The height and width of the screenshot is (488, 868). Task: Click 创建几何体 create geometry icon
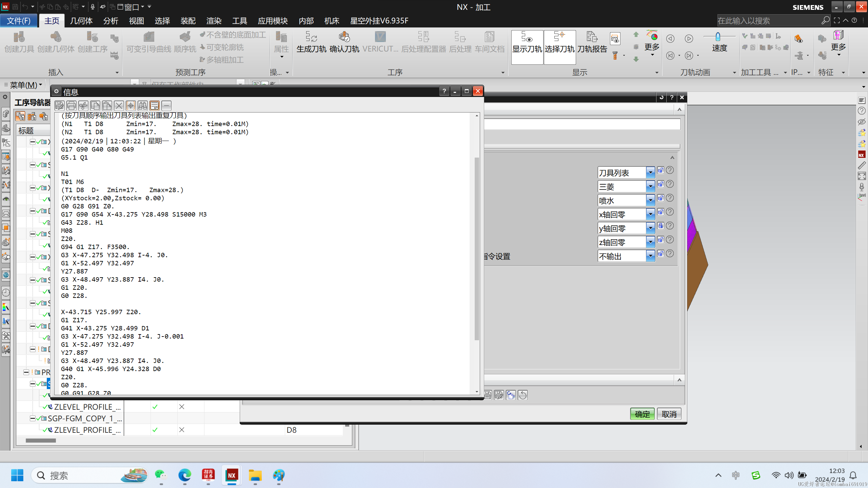[56, 42]
